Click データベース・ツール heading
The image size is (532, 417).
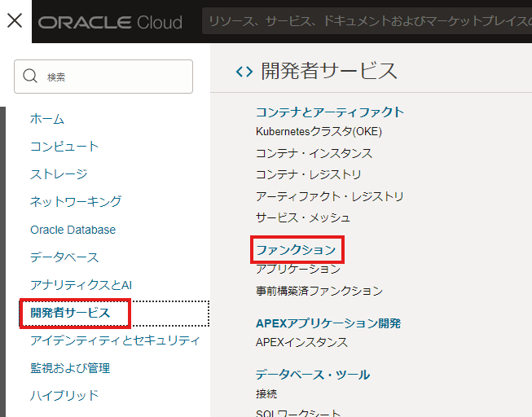click(313, 375)
